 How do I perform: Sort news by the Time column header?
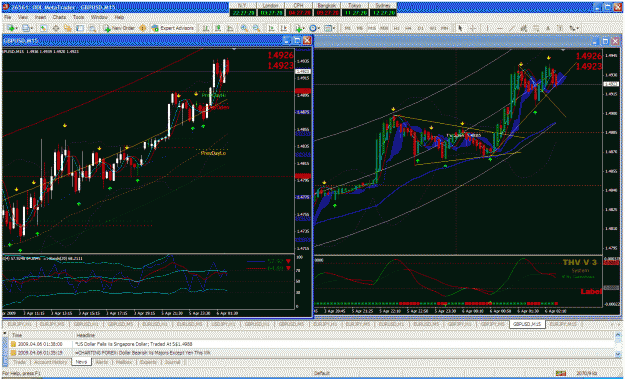pyautogui.click(x=42, y=335)
